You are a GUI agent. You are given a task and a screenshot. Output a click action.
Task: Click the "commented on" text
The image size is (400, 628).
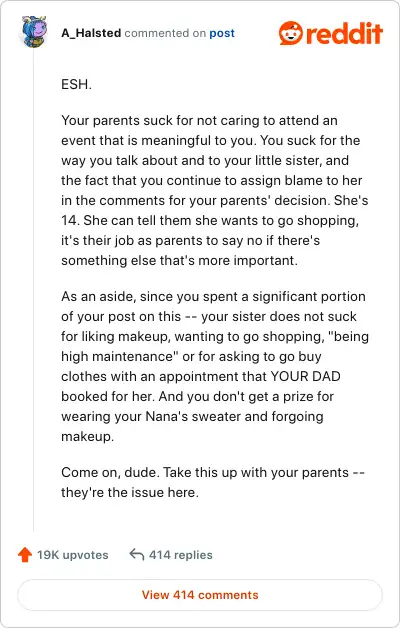pos(165,33)
